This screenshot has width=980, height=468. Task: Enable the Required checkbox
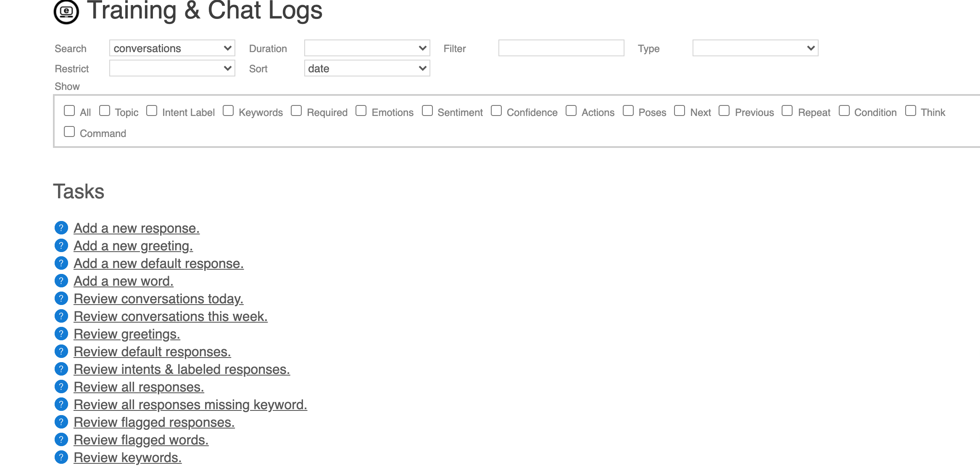point(296,110)
